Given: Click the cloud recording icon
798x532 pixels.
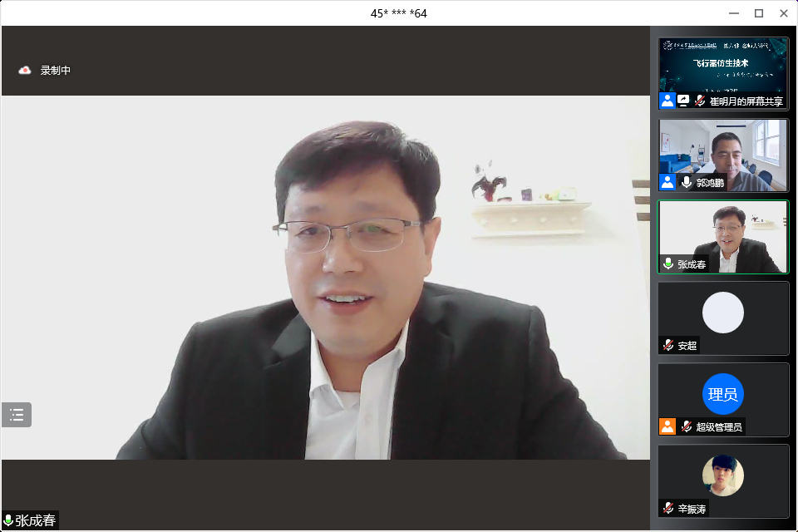Looking at the screenshot, I should [x=25, y=71].
